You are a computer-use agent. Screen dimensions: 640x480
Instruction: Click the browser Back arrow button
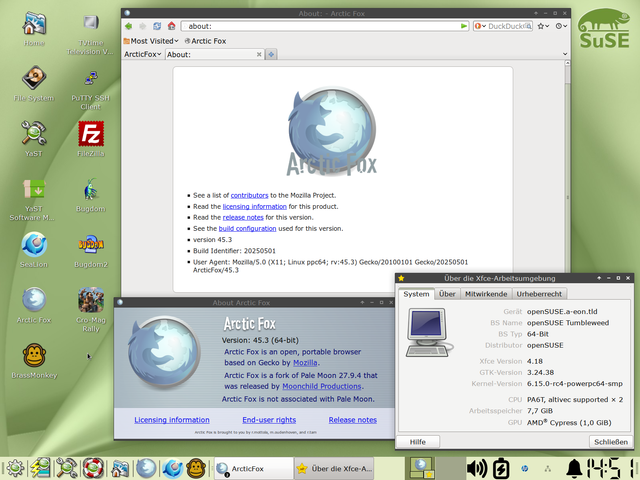tap(129, 26)
